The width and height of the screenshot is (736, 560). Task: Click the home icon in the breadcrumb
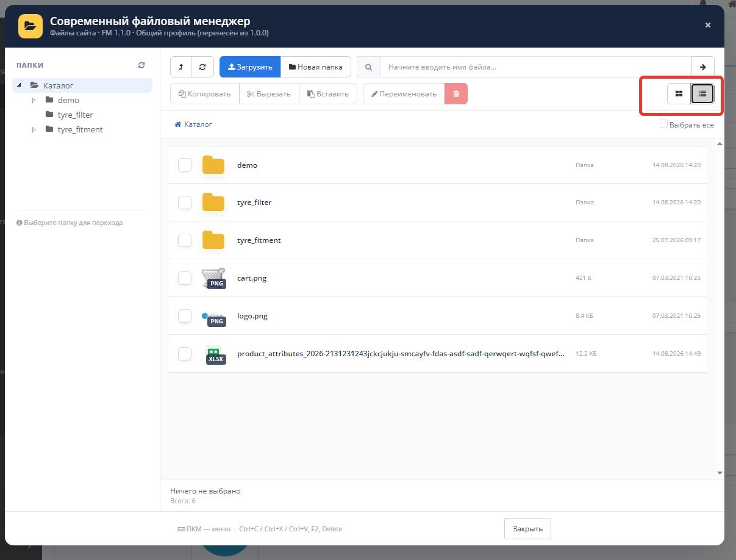click(178, 124)
